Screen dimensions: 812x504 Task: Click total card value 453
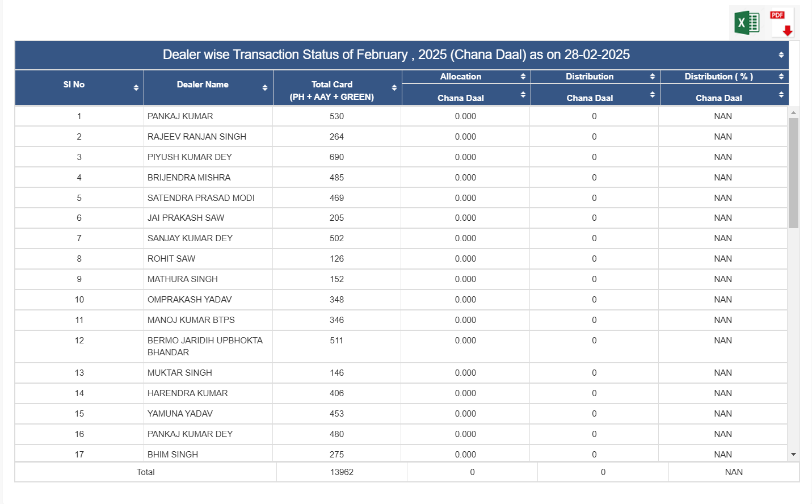336,414
